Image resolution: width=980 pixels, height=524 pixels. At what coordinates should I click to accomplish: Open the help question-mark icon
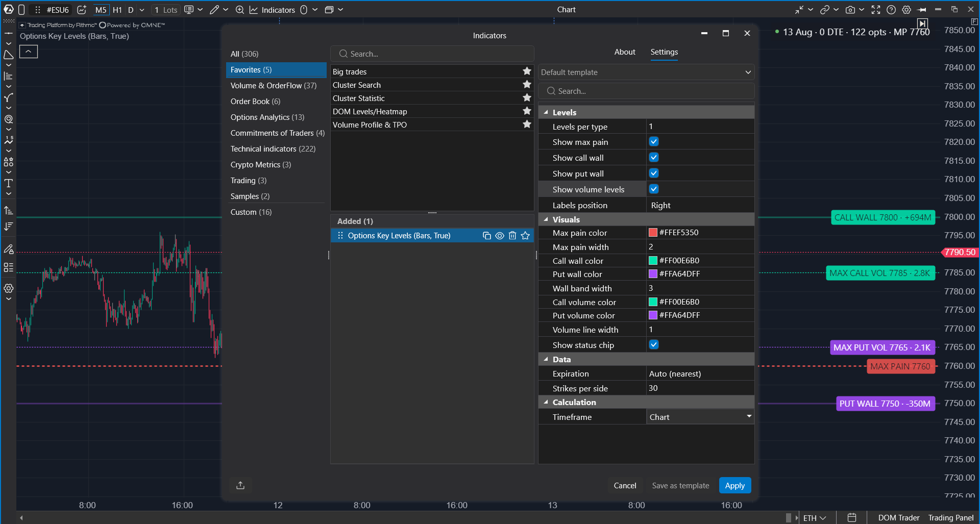pos(891,10)
